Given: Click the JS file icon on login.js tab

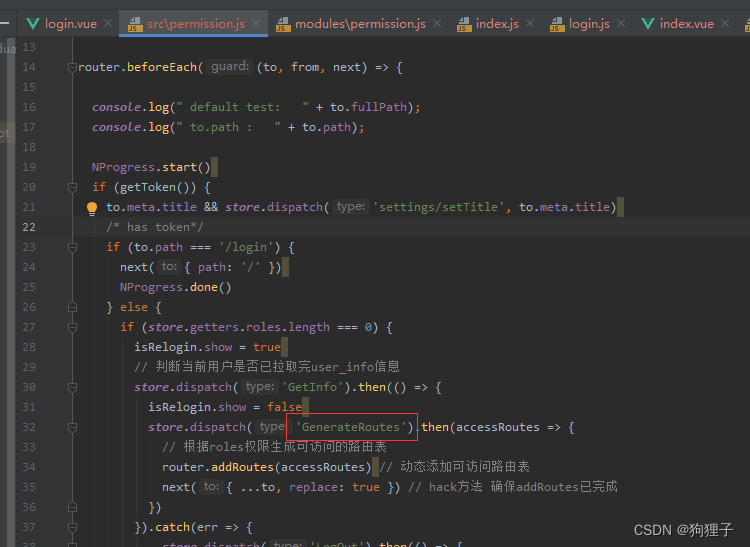Looking at the screenshot, I should click(557, 24).
